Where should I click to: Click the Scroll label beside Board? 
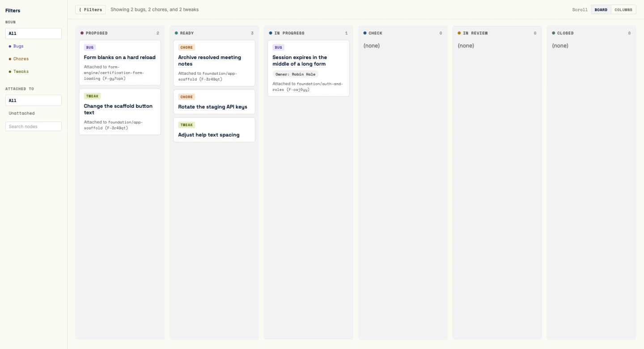click(x=580, y=10)
